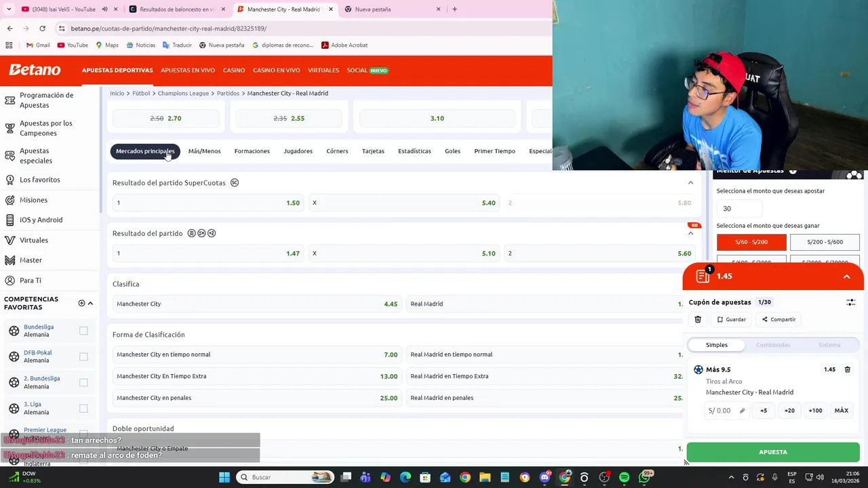Share the coupon with Compartir button

click(x=778, y=319)
